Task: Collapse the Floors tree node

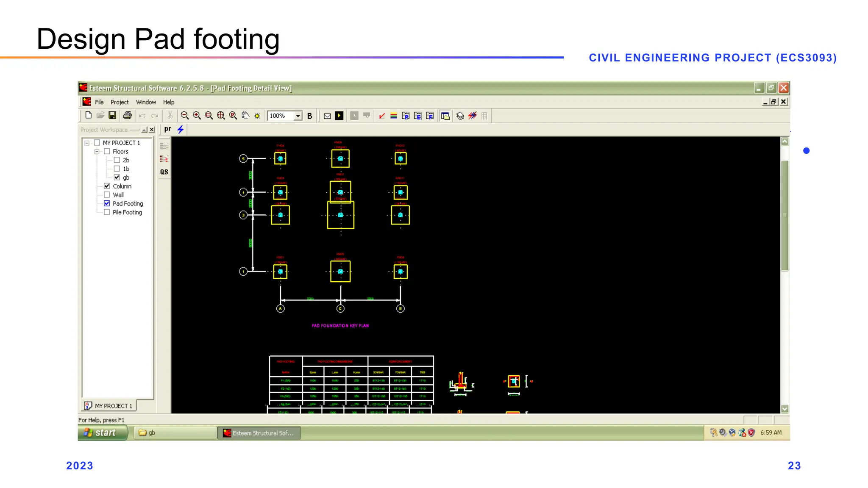Action: click(x=97, y=151)
